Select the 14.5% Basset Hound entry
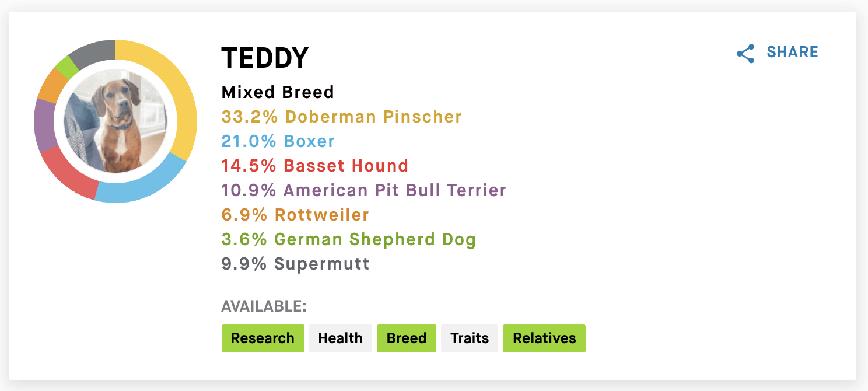Viewport: 868px width, 391px height. pos(315,166)
